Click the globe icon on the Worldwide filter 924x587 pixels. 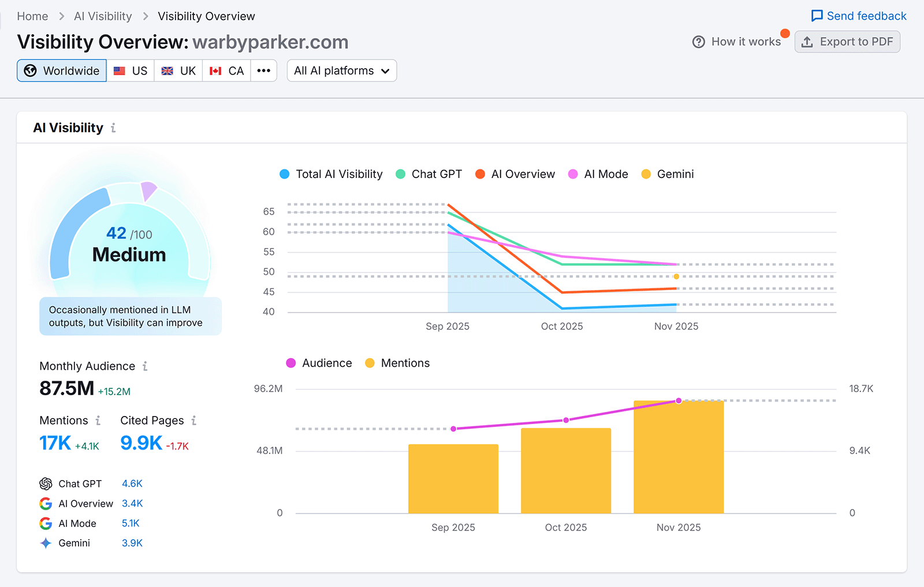click(31, 70)
